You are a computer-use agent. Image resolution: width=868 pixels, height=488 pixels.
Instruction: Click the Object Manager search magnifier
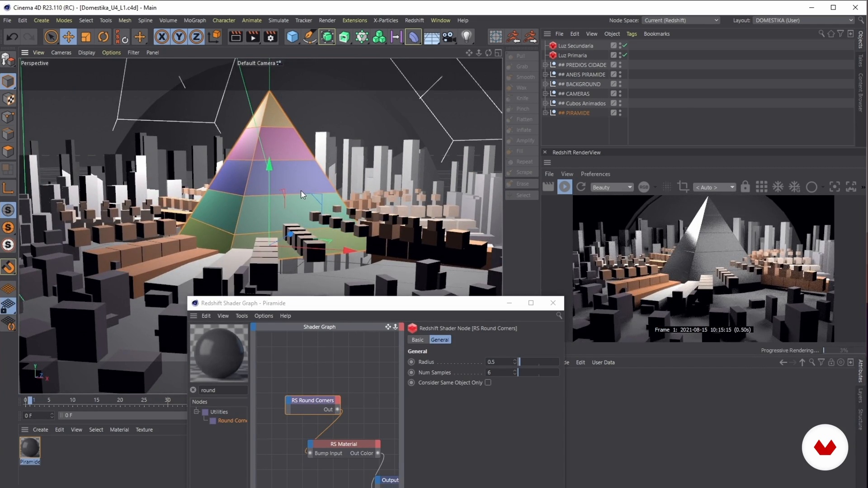coord(821,34)
